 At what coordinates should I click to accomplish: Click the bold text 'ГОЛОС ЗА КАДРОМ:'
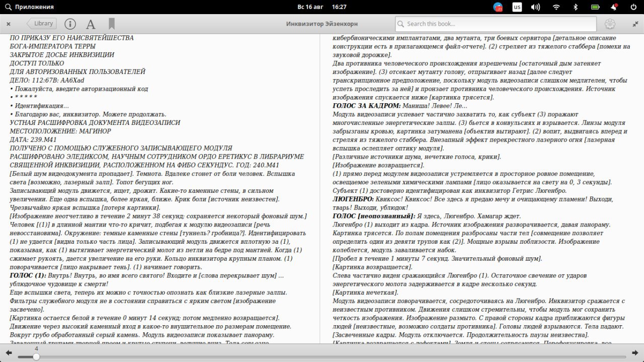pyautogui.click(x=367, y=106)
